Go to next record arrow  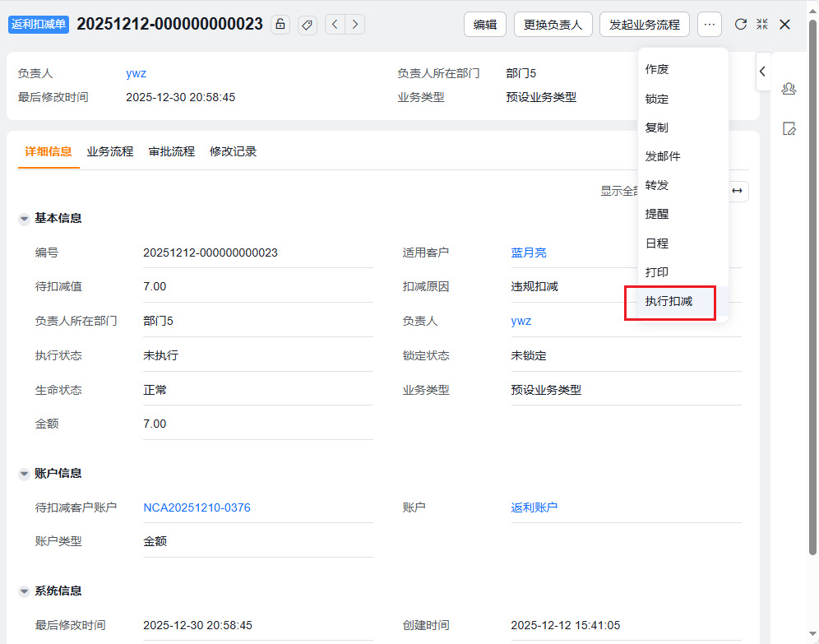point(355,25)
